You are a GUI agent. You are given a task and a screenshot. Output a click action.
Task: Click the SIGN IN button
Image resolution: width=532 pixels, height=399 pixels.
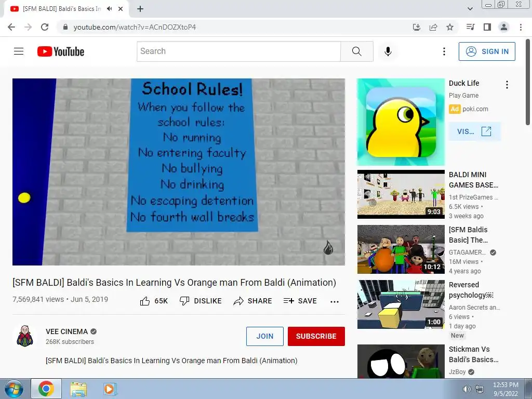tap(487, 51)
